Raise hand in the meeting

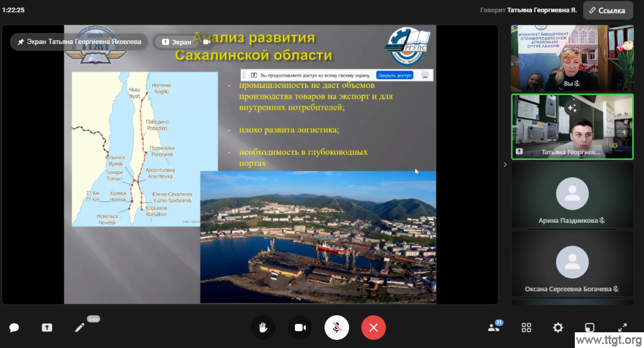pyautogui.click(x=264, y=327)
